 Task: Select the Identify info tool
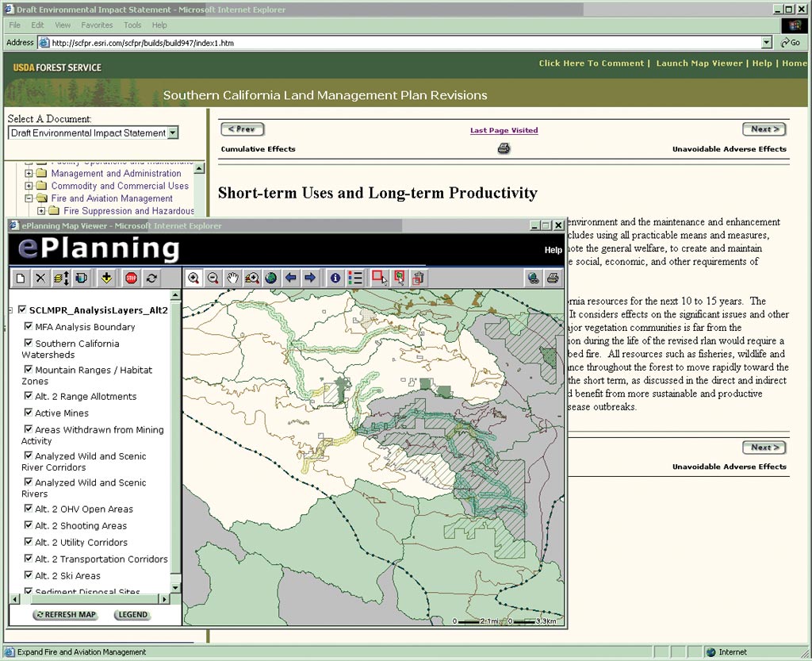pyautogui.click(x=335, y=279)
